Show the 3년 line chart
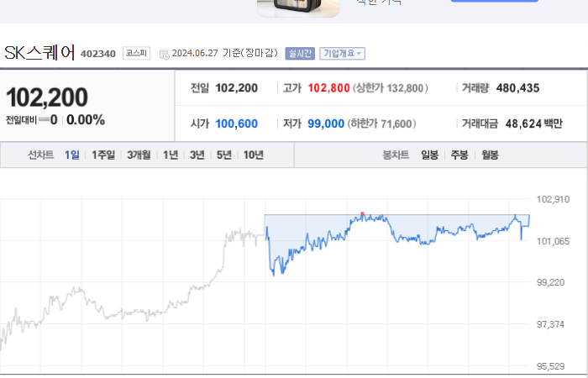 coord(197,155)
